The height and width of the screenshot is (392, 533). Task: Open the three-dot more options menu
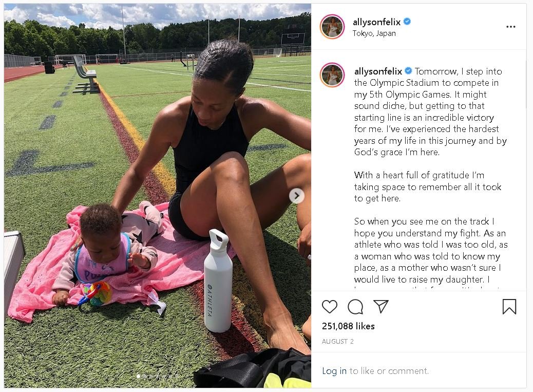510,27
